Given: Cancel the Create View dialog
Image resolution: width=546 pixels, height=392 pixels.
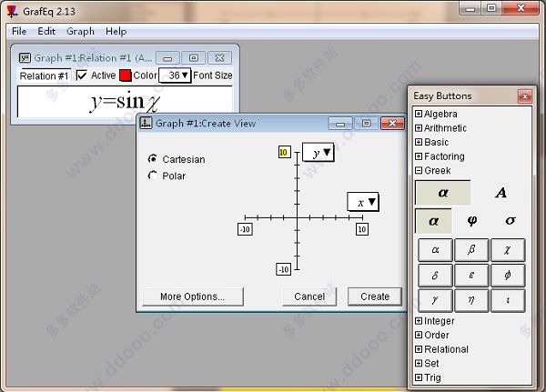Looking at the screenshot, I should tap(309, 297).
